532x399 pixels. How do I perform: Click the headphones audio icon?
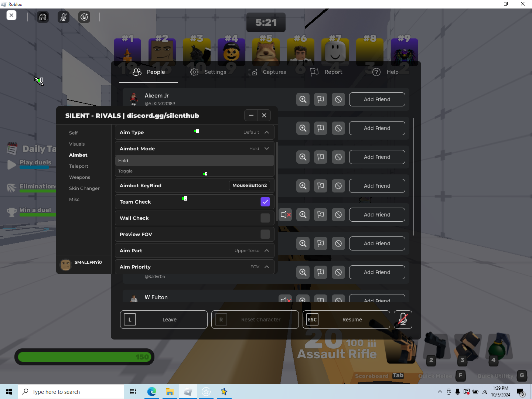(43, 17)
